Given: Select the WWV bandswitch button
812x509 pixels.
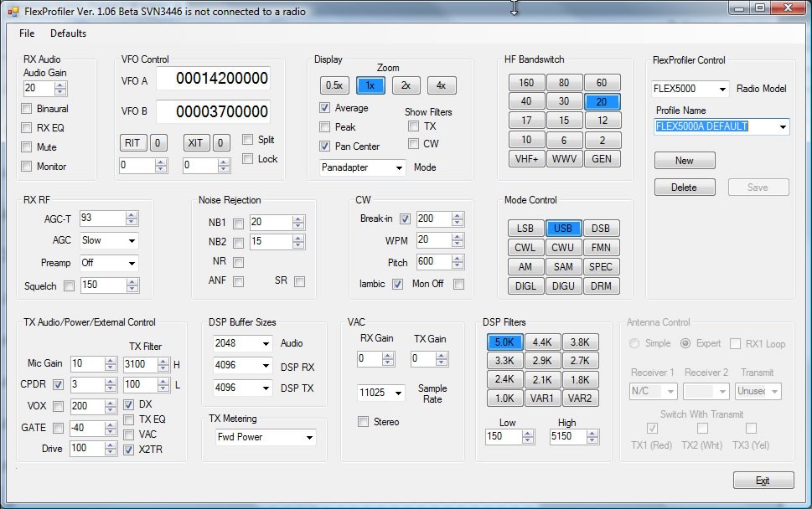Looking at the screenshot, I should point(564,159).
